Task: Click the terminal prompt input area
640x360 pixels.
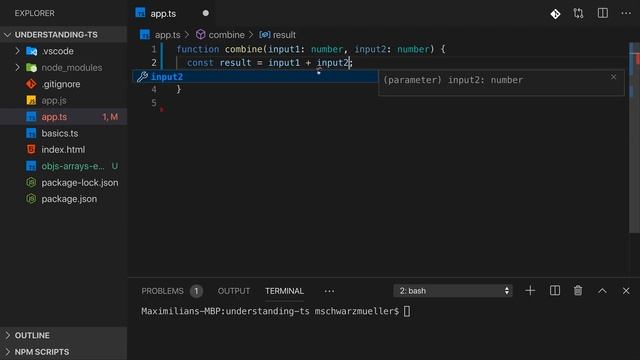Action: click(x=407, y=311)
